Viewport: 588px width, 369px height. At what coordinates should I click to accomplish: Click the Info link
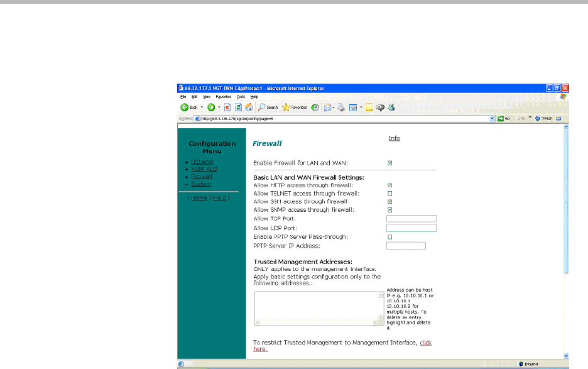tap(394, 138)
